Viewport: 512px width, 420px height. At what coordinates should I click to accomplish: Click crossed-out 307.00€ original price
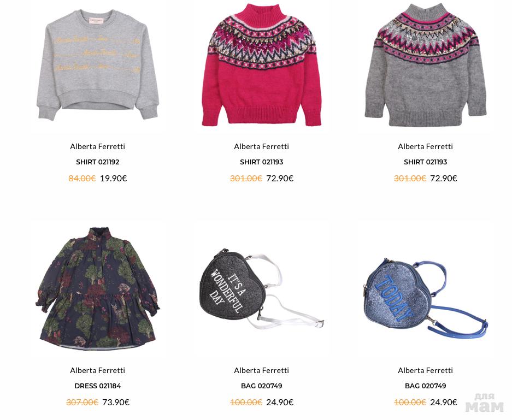pyautogui.click(x=83, y=402)
